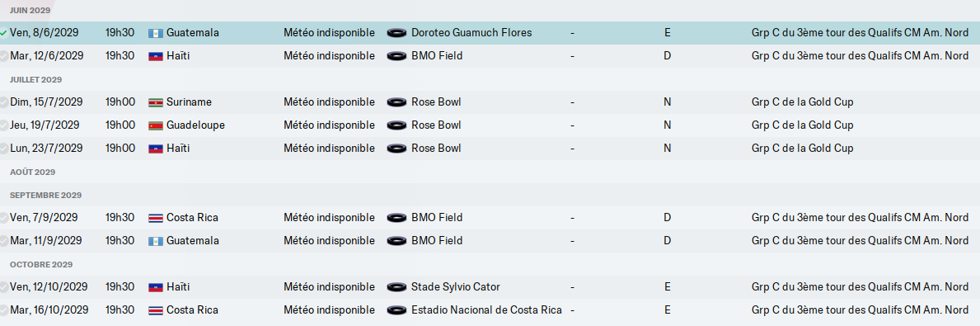Click green checkmark on the 8/6/2029 fixture
The width and height of the screenshot is (980, 326).
pyautogui.click(x=4, y=33)
